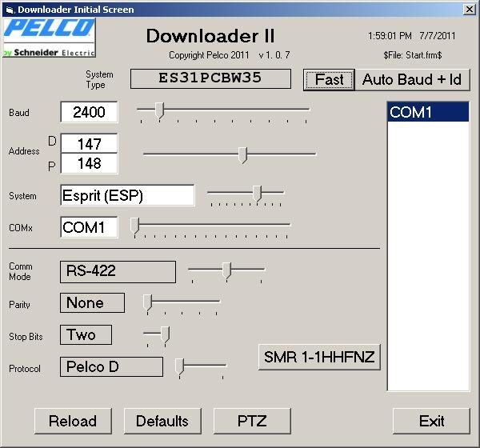Click the Baud rate slider thumb
Image resolution: width=480 pixels, height=448 pixels.
pyautogui.click(x=159, y=110)
